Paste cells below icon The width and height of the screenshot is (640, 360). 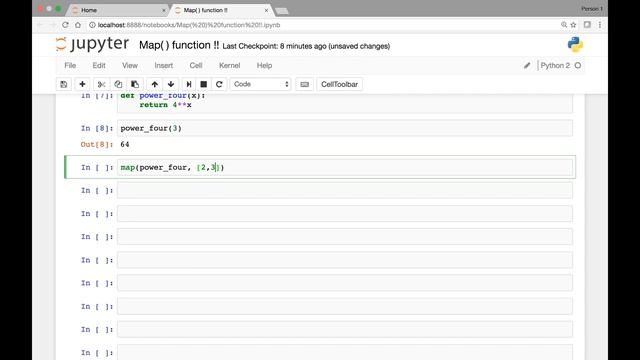(135, 84)
